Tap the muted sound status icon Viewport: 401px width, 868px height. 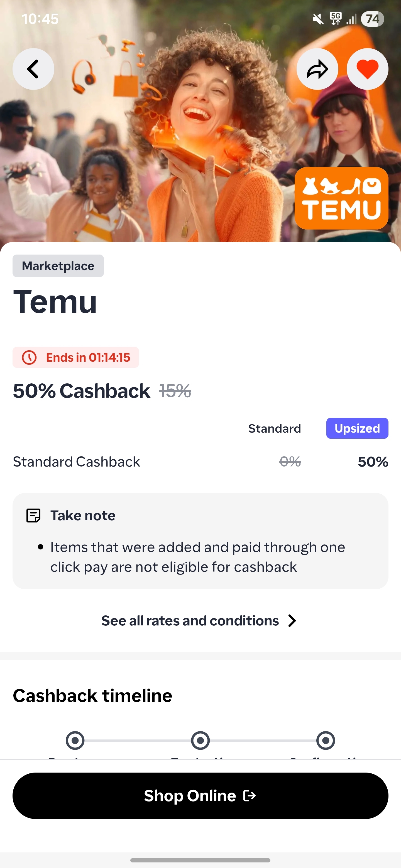pyautogui.click(x=318, y=19)
